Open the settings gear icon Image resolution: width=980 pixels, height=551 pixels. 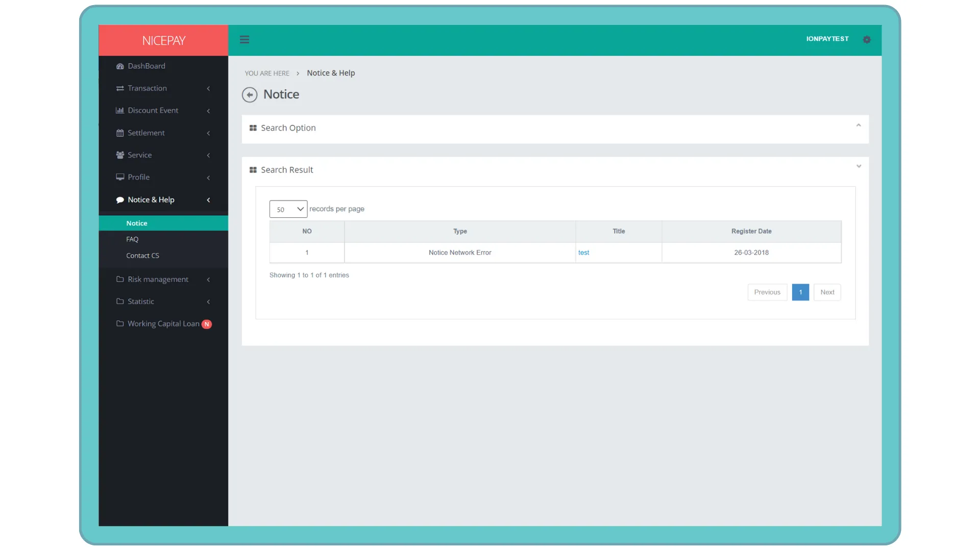(x=867, y=40)
